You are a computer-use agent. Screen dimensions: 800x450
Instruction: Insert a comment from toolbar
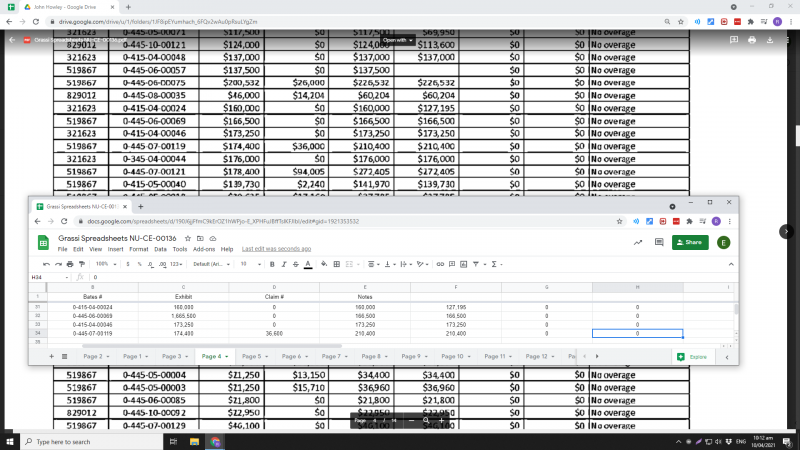452,264
